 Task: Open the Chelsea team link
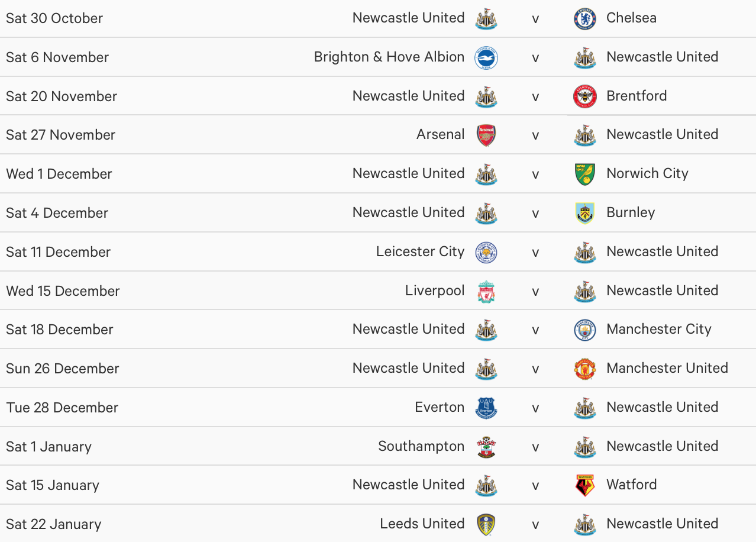[631, 18]
